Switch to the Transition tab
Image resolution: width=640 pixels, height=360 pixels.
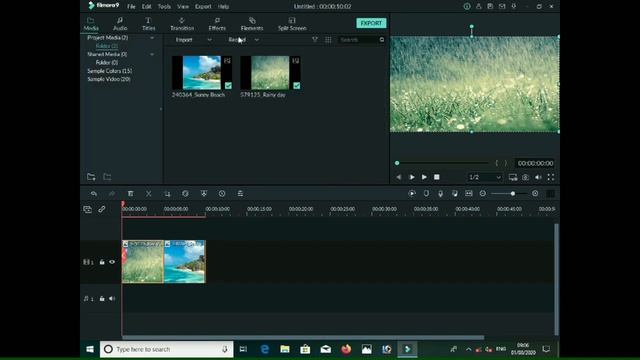(x=182, y=24)
